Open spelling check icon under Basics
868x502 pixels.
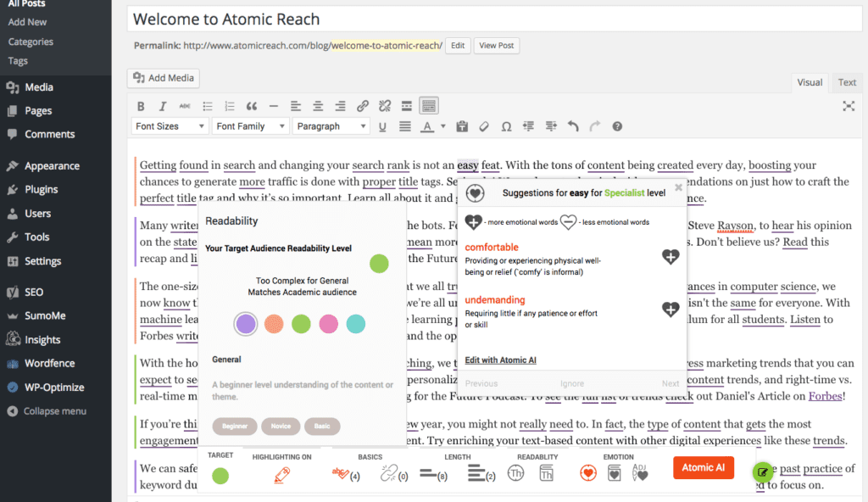[x=342, y=475]
